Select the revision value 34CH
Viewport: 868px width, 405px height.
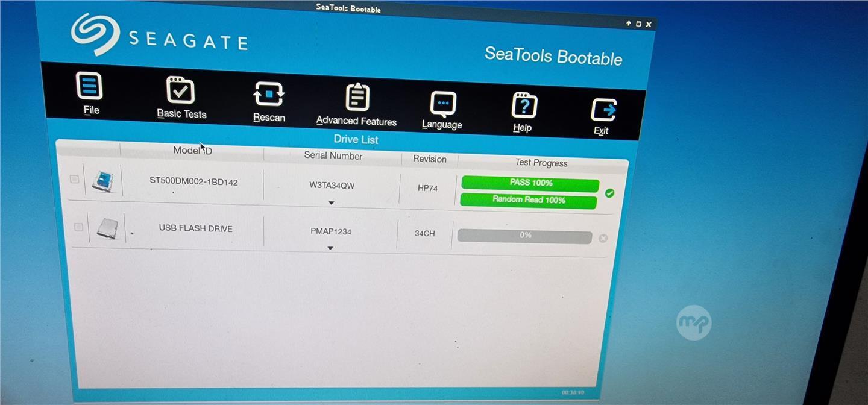click(x=424, y=233)
